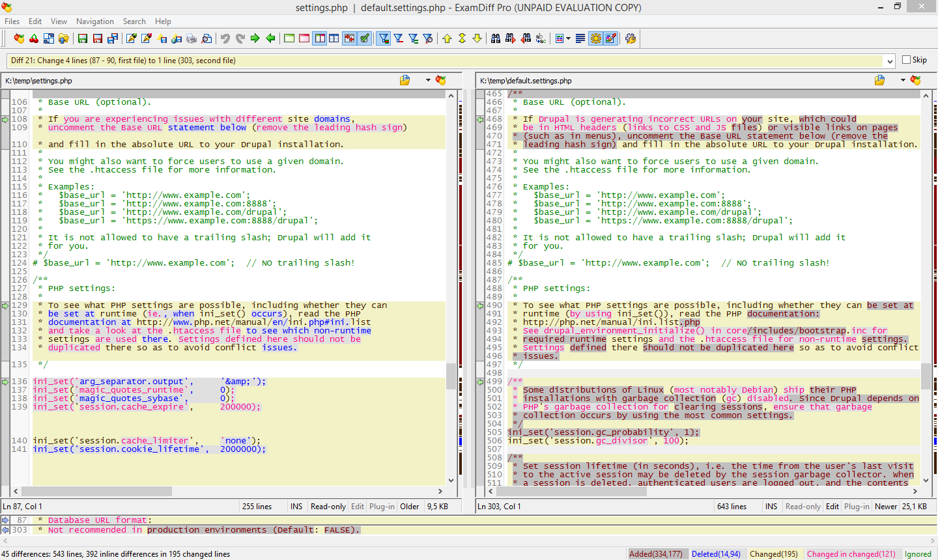This screenshot has width=938, height=560.
Task: Open the dropdown arrow beside view icon
Action: point(568,39)
